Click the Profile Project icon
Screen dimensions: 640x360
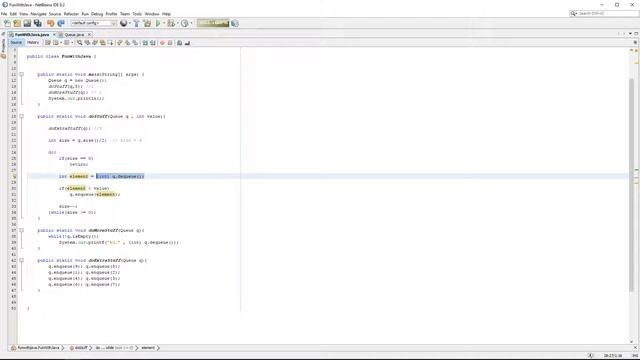(x=185, y=24)
